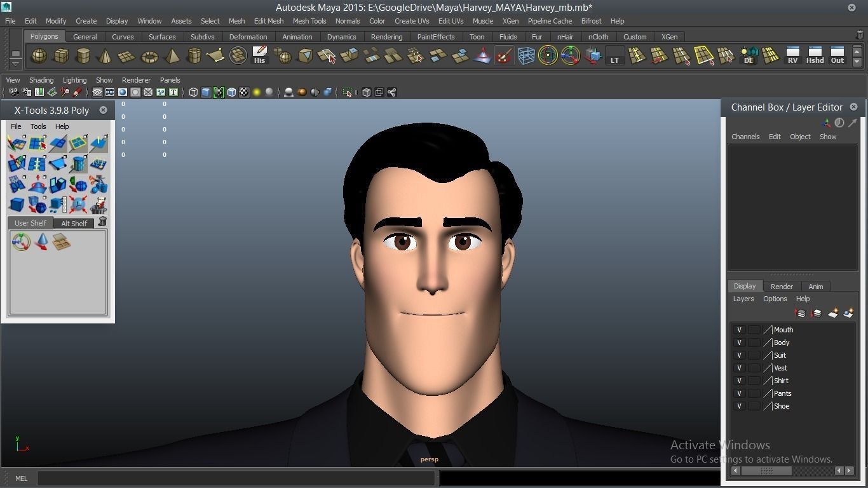Create a polygon cone from the shelf
This screenshot has height=488, width=868.
pos(105,56)
